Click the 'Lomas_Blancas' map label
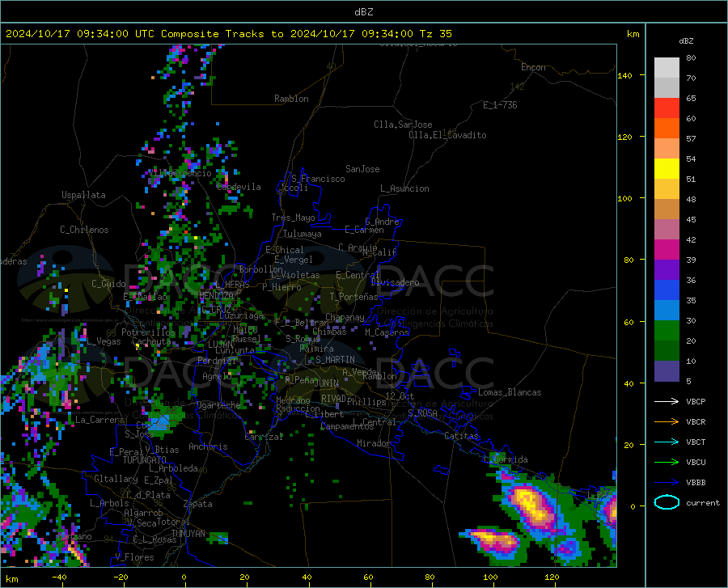 [510, 392]
